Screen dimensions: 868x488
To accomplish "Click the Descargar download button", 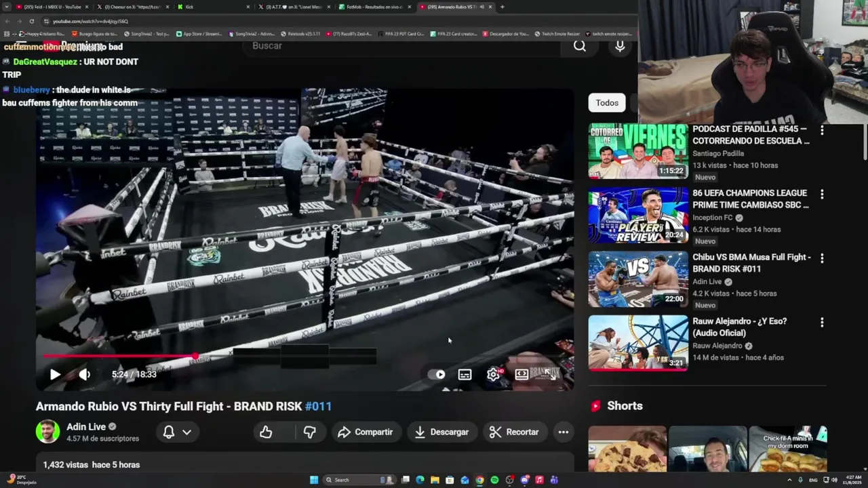I will point(441,432).
